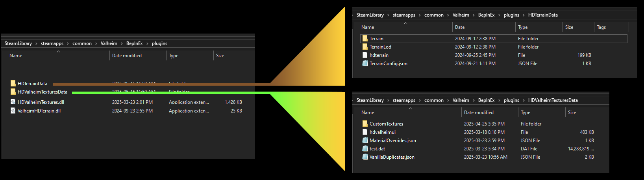Screen dimensions: 644x180
Task: Sort by Date modified in left plugins window
Action: 127,56
